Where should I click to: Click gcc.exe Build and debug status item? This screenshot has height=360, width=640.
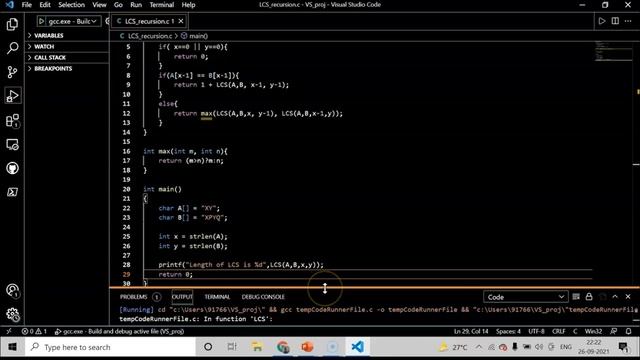[x=119, y=331]
